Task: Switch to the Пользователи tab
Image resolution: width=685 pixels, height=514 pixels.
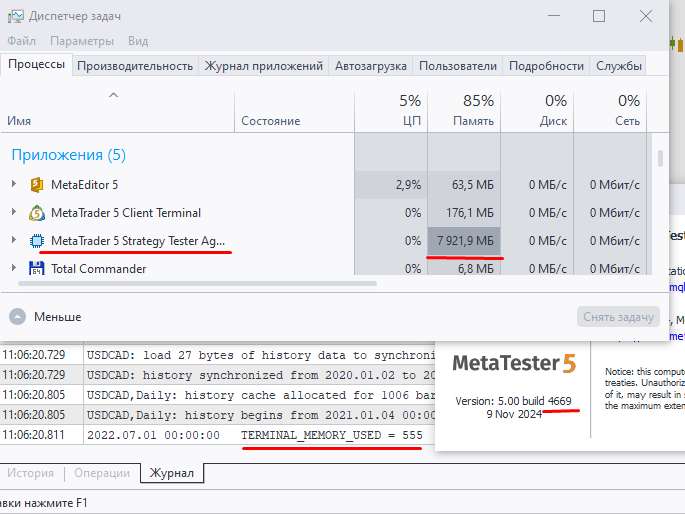Action: point(458,66)
